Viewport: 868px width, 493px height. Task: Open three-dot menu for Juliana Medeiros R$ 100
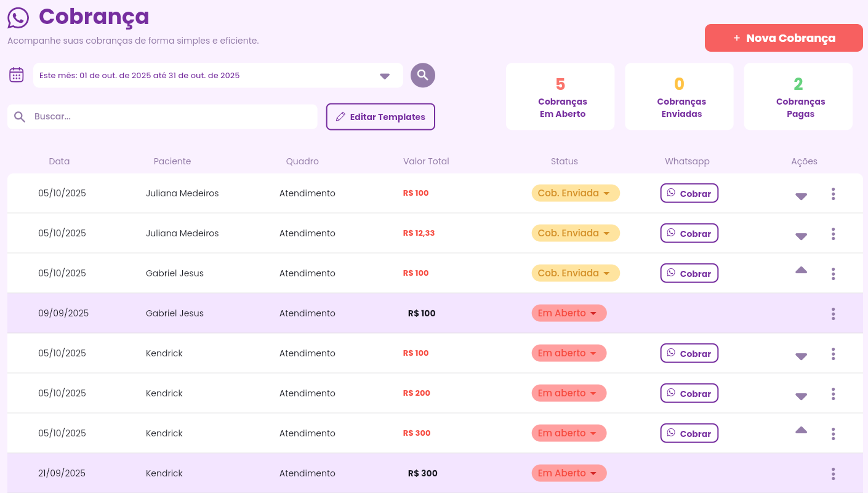pyautogui.click(x=833, y=194)
